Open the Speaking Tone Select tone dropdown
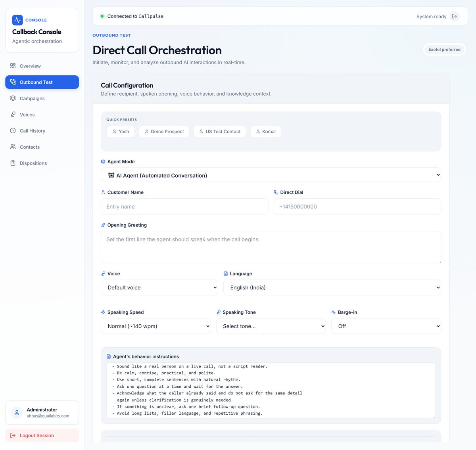Image resolution: width=476 pixels, height=450 pixels. 271,326
